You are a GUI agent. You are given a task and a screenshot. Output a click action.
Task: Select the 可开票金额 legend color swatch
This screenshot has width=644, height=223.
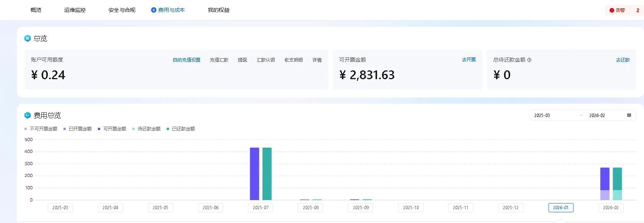coord(99,129)
